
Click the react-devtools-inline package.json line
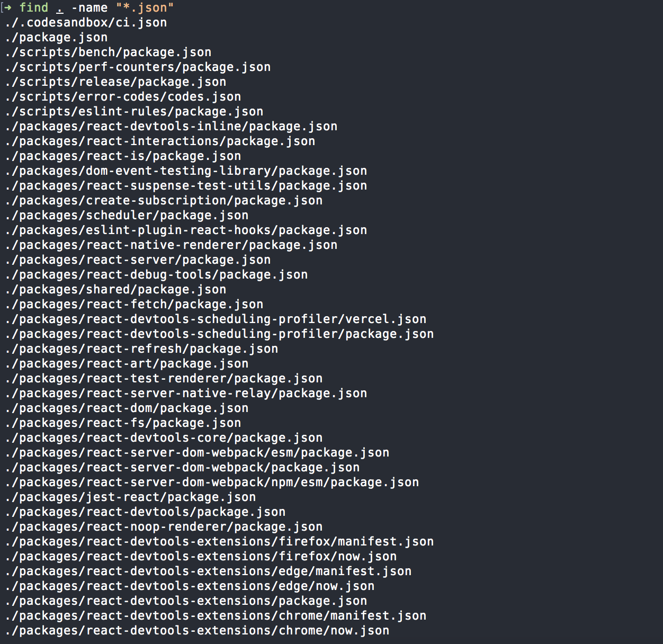(x=171, y=126)
